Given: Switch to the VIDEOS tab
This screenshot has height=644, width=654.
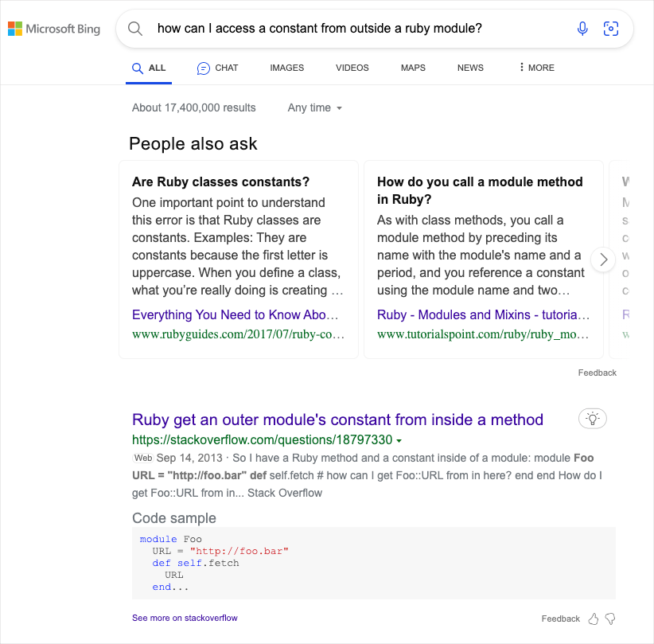Looking at the screenshot, I should coord(352,68).
